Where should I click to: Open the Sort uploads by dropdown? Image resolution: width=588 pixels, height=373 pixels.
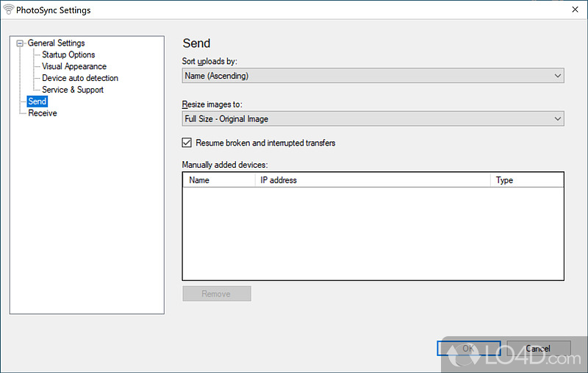tap(373, 75)
